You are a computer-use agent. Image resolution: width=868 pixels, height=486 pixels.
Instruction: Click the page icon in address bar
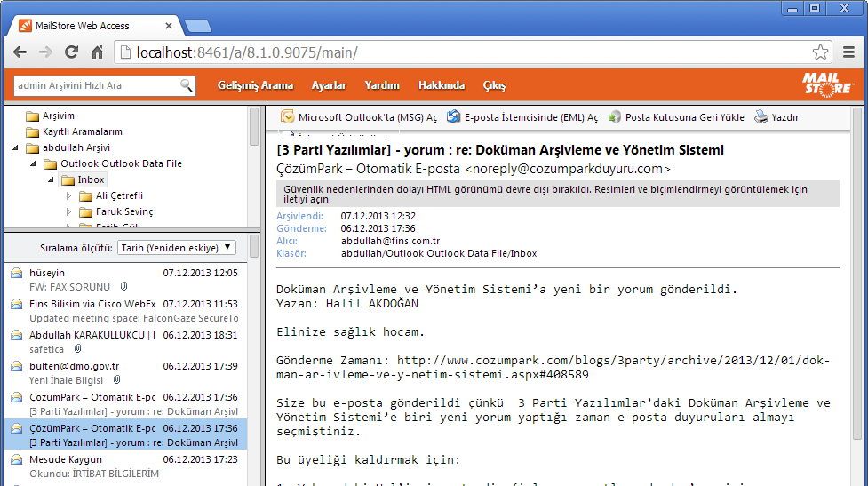tap(125, 52)
